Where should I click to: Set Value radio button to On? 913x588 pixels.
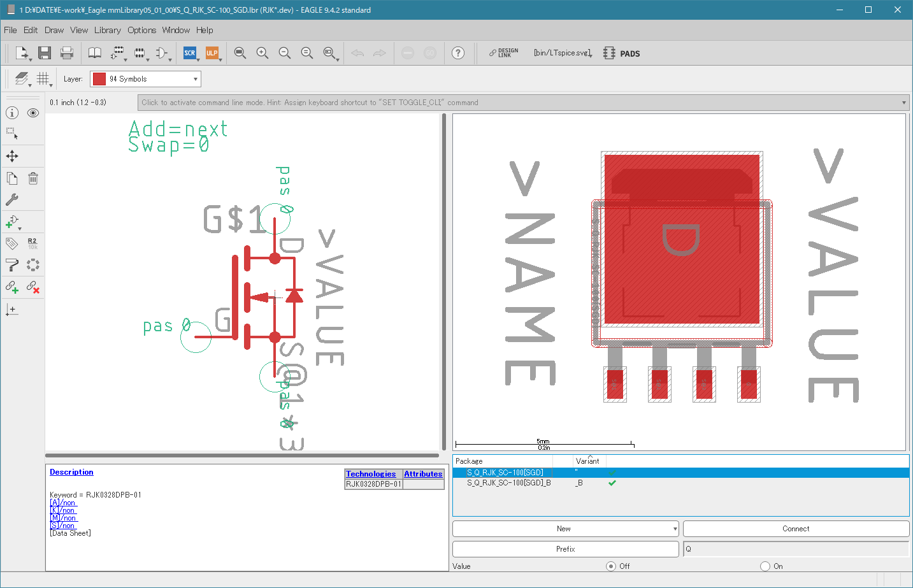[x=765, y=566]
